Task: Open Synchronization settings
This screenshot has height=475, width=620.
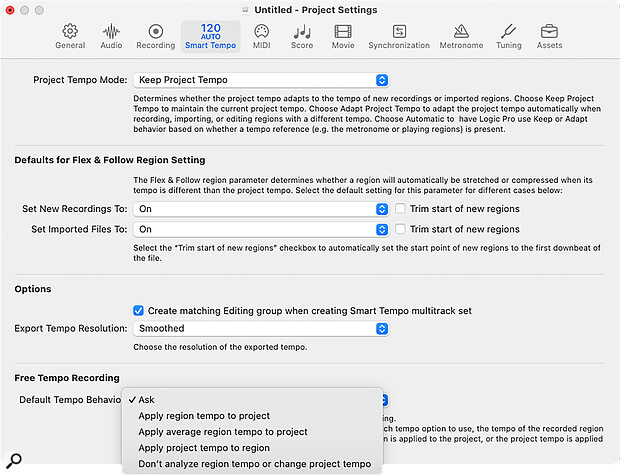Action: (x=399, y=37)
